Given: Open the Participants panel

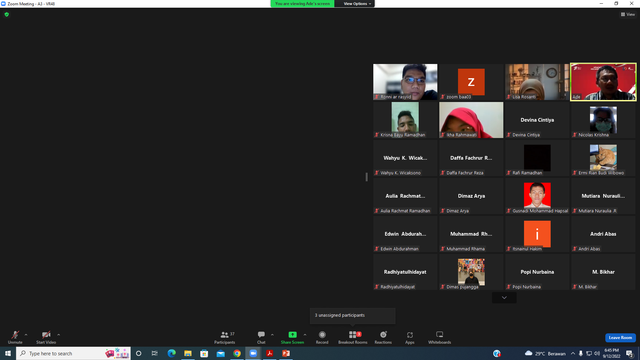Looking at the screenshot, I should (x=225, y=337).
